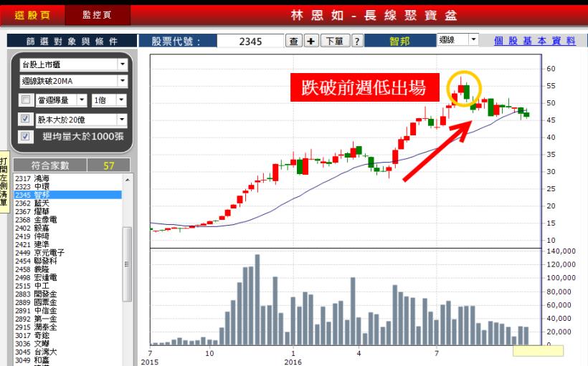
Task: Click the 打開左側清單 side tab
Action: pyautogui.click(x=4, y=182)
